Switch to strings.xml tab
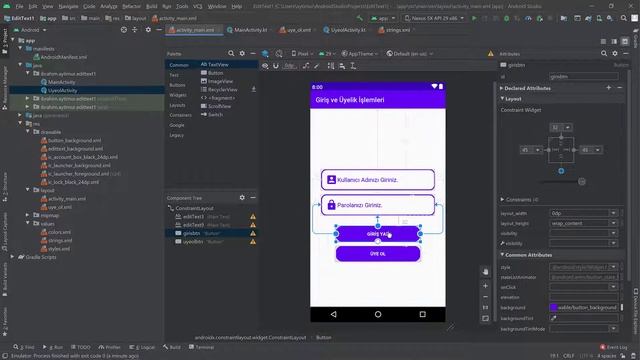 pos(396,30)
